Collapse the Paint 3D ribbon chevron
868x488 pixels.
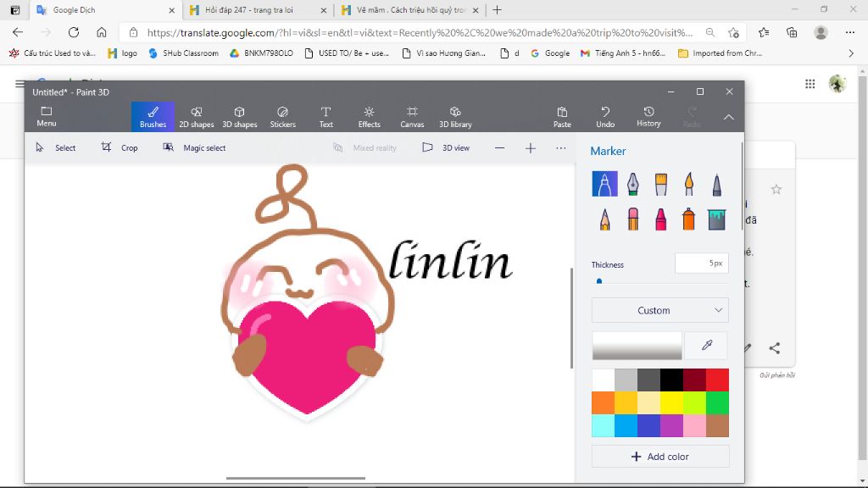point(728,117)
